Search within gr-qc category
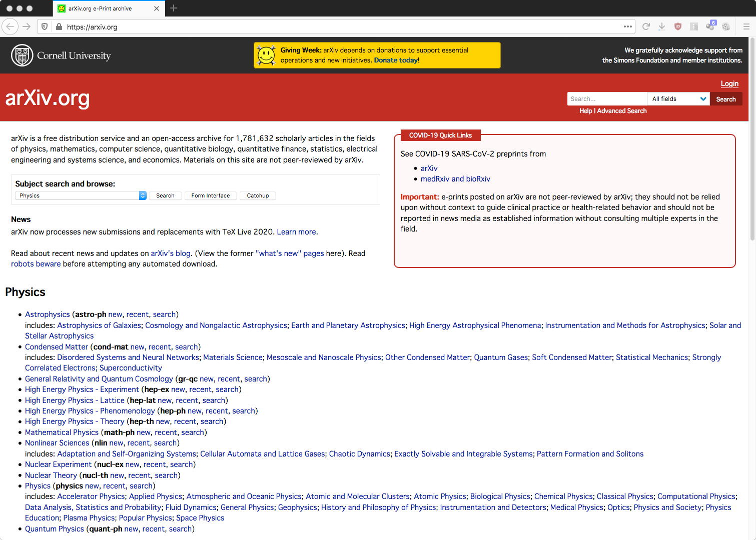Viewport: 756px width, 540px height. [x=255, y=379]
